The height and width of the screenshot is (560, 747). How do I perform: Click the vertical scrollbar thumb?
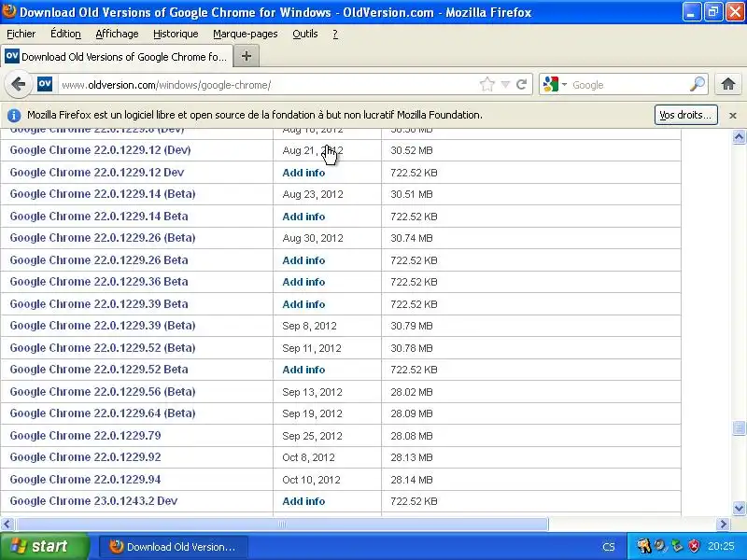pos(739,427)
